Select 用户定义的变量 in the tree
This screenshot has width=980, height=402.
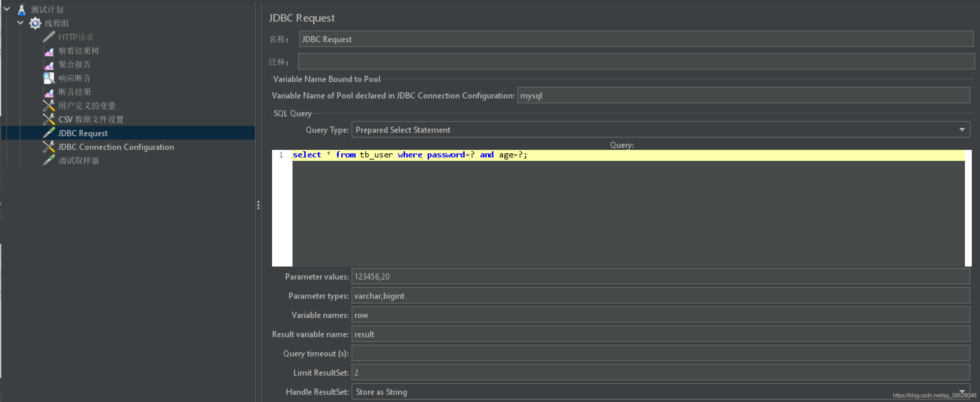click(87, 106)
